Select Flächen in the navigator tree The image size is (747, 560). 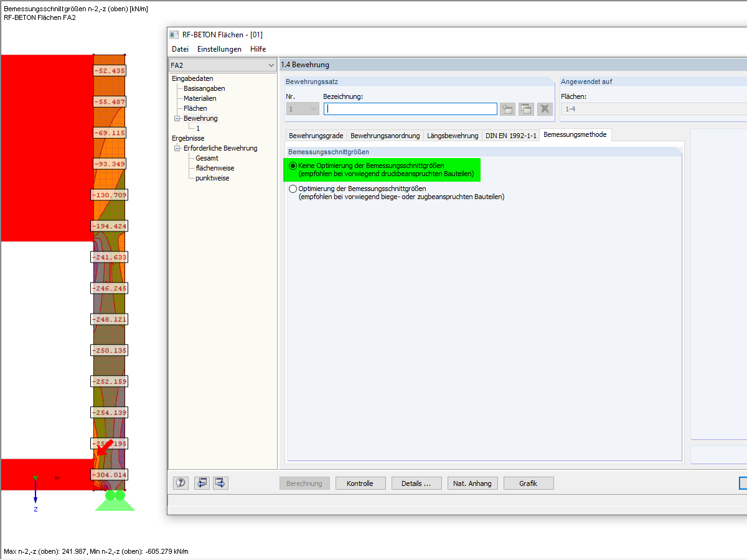click(x=195, y=108)
